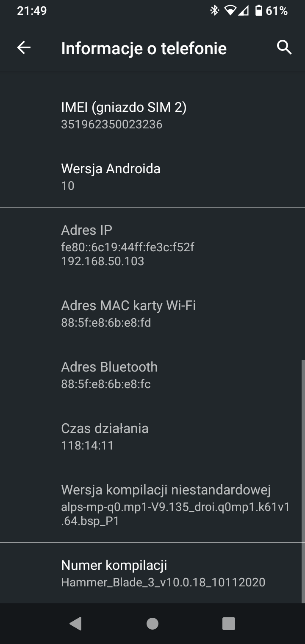
Task: Select the Adres IP item
Action: pos(152,245)
